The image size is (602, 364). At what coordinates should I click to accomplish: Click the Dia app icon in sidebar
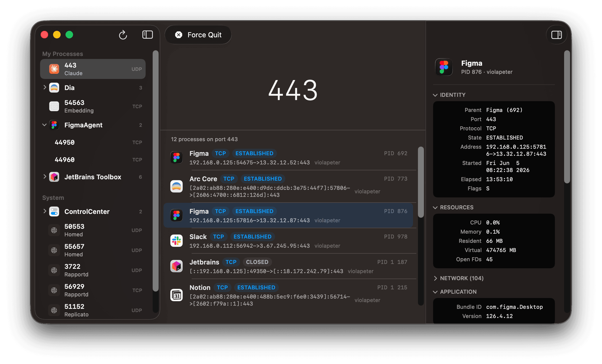click(54, 88)
